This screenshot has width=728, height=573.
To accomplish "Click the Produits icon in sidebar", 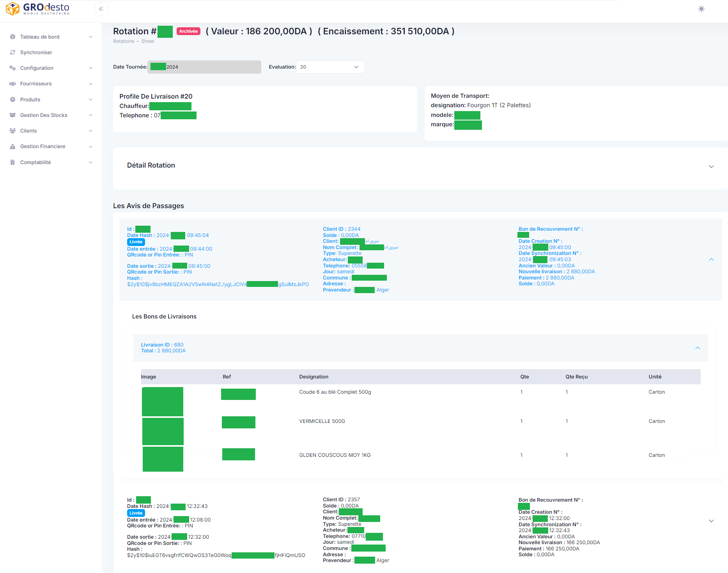I will pyautogui.click(x=12, y=99).
